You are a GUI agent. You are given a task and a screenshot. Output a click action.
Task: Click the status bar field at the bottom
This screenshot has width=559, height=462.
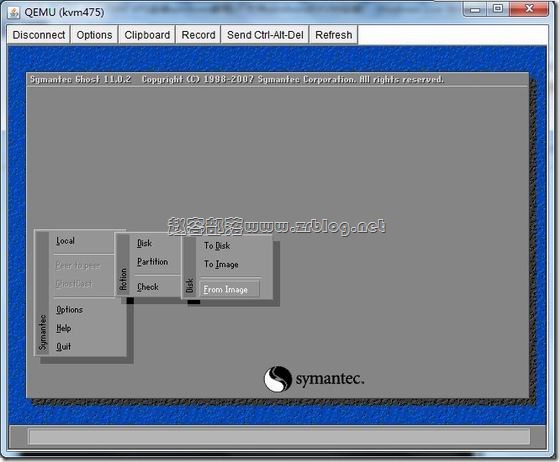click(x=279, y=437)
